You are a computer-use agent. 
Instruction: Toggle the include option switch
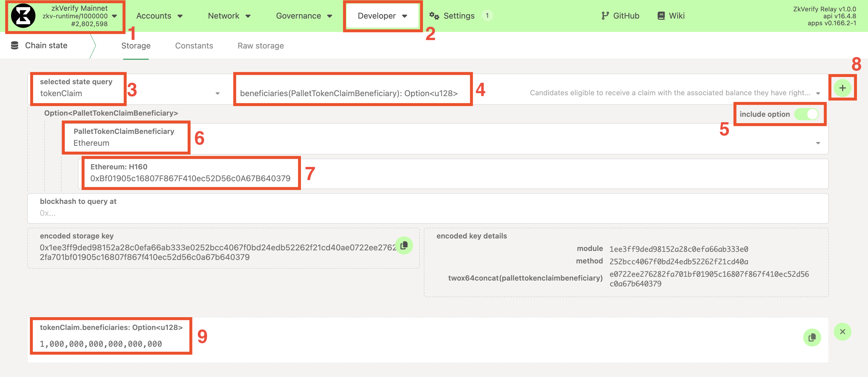806,114
